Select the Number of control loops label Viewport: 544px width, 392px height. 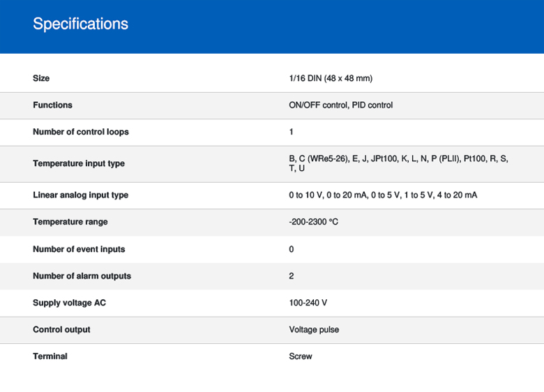point(80,132)
